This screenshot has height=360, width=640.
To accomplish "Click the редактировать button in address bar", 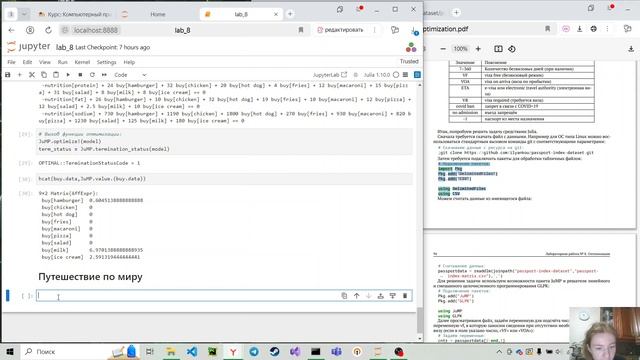I will pyautogui.click(x=340, y=30).
